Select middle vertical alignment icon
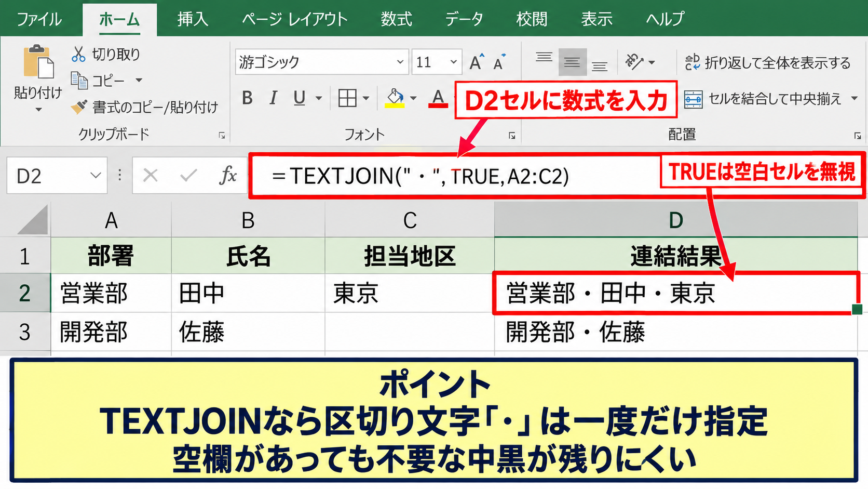This screenshot has width=868, height=489. click(572, 62)
